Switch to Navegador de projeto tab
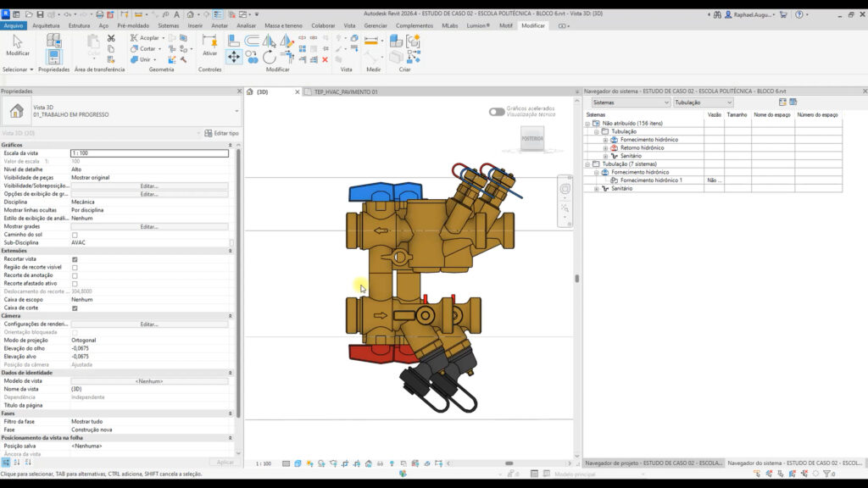The width and height of the screenshot is (868, 488). click(x=654, y=463)
